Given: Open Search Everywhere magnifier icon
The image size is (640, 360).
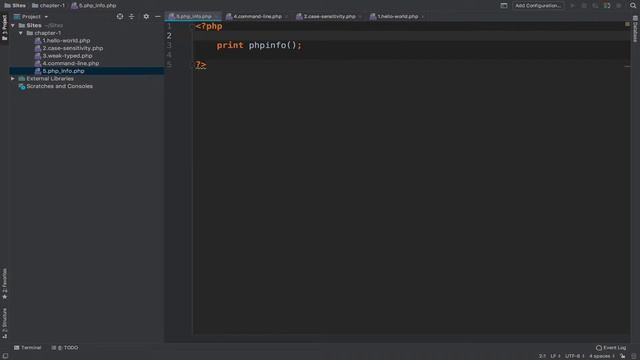Looking at the screenshot, I should (x=633, y=6).
